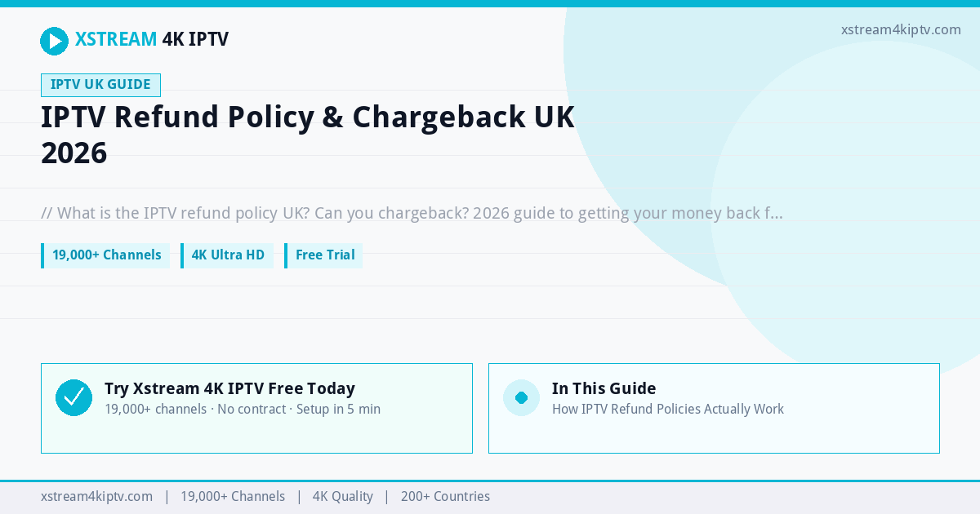
Task: Click the Xstream play logo icon
Action: click(55, 41)
